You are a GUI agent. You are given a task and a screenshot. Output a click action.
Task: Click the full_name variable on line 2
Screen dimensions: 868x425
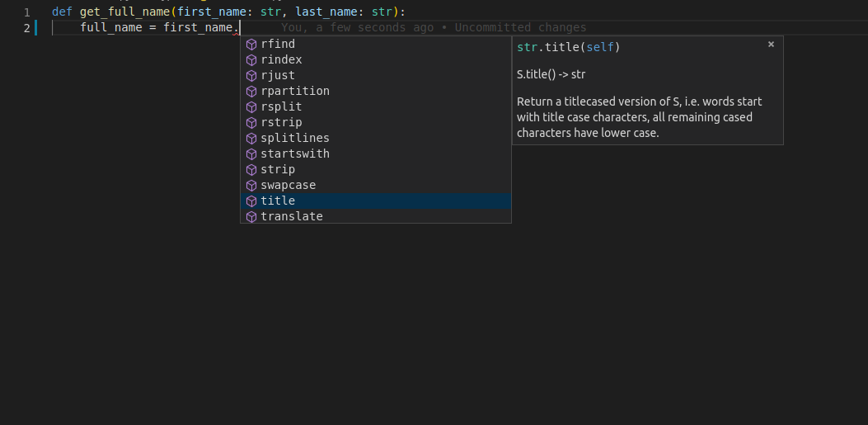(110, 28)
